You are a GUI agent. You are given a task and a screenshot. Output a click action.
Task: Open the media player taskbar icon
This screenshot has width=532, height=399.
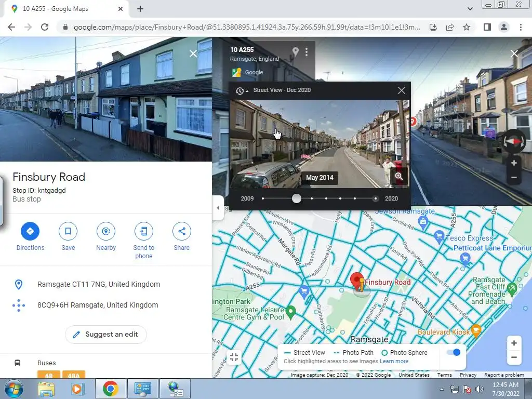pyautogui.click(x=77, y=389)
